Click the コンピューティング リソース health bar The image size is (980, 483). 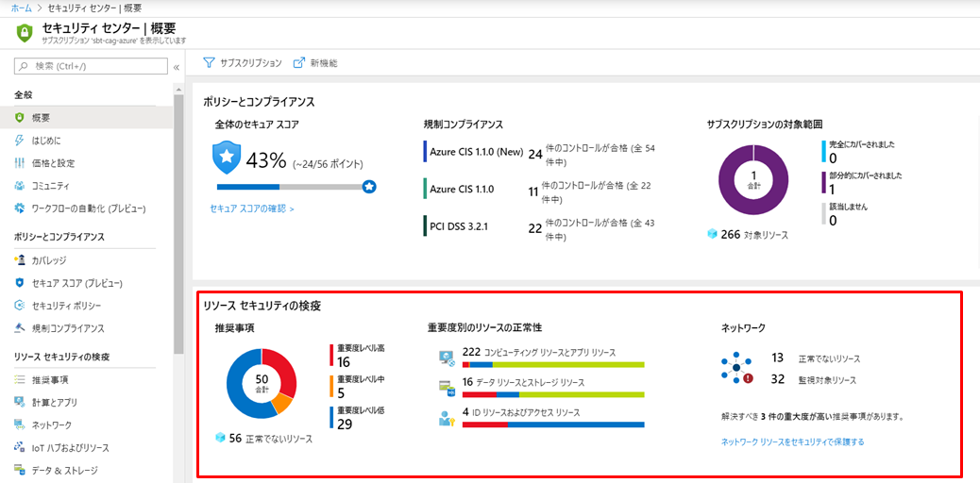553,365
